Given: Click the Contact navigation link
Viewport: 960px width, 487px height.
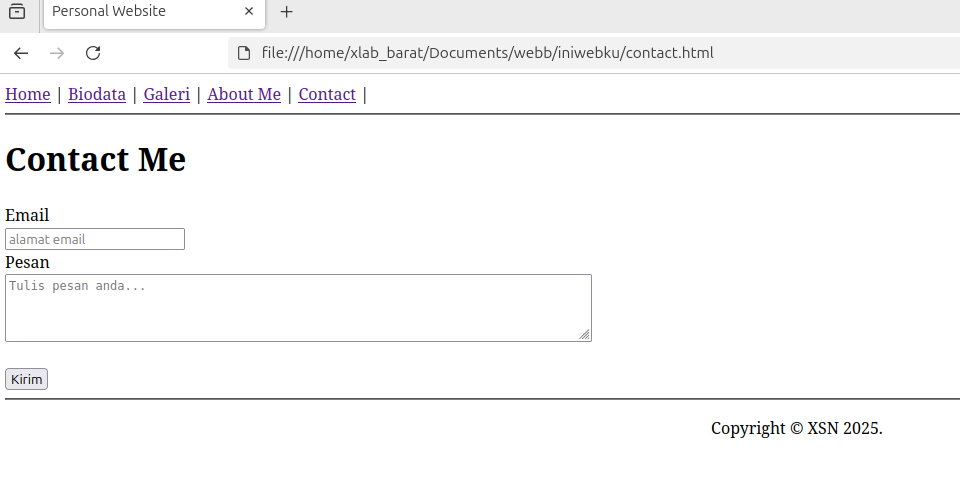Looking at the screenshot, I should [x=327, y=94].
